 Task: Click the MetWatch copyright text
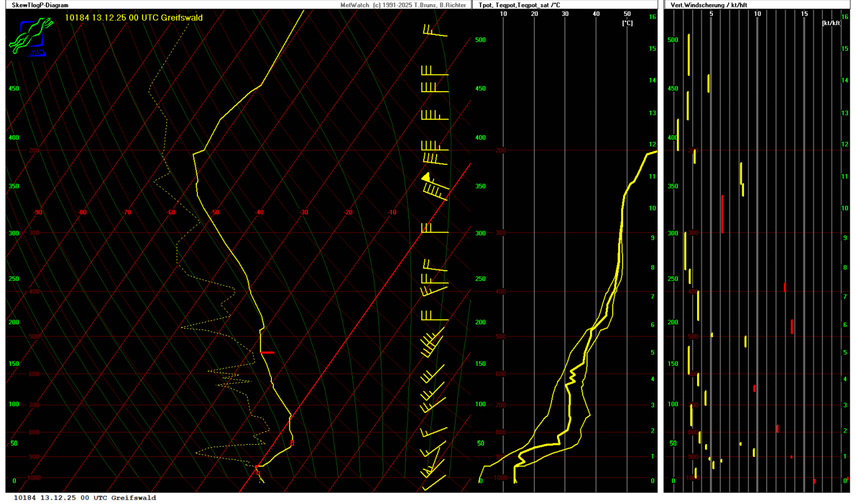pyautogui.click(x=402, y=5)
